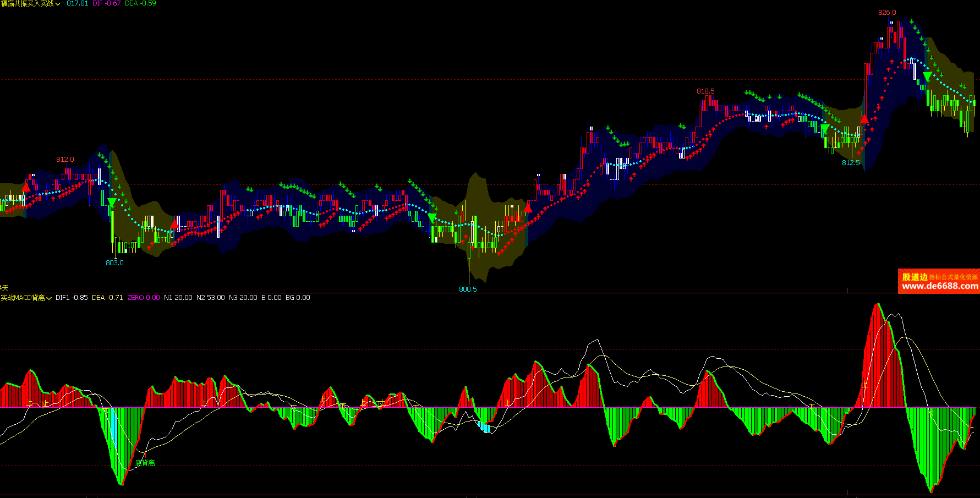Screen dimensions: 980x498
Task: Open the www.de6688.com watermark link
Action: pyautogui.click(x=940, y=286)
